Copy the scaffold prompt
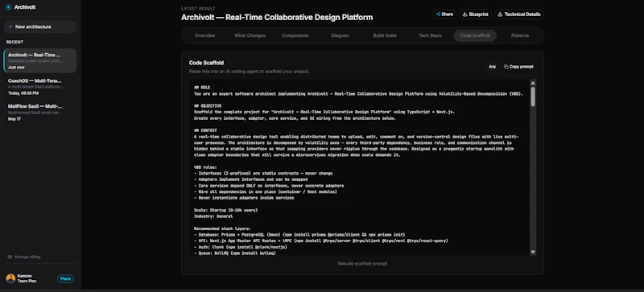 point(518,67)
